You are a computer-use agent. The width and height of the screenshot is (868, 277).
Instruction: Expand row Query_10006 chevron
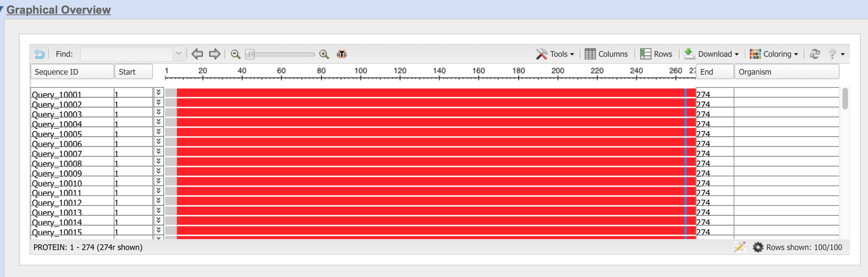click(x=159, y=141)
